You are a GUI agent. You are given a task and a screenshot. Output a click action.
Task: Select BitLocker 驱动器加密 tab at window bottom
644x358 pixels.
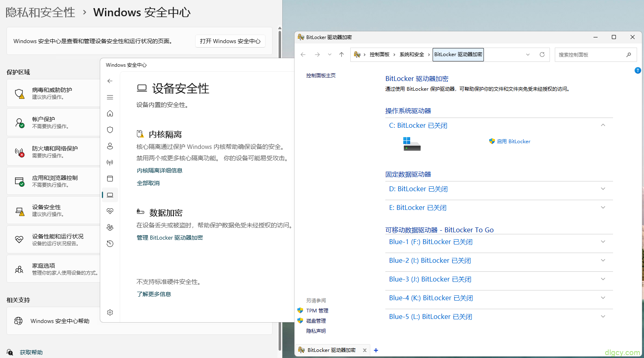332,350
